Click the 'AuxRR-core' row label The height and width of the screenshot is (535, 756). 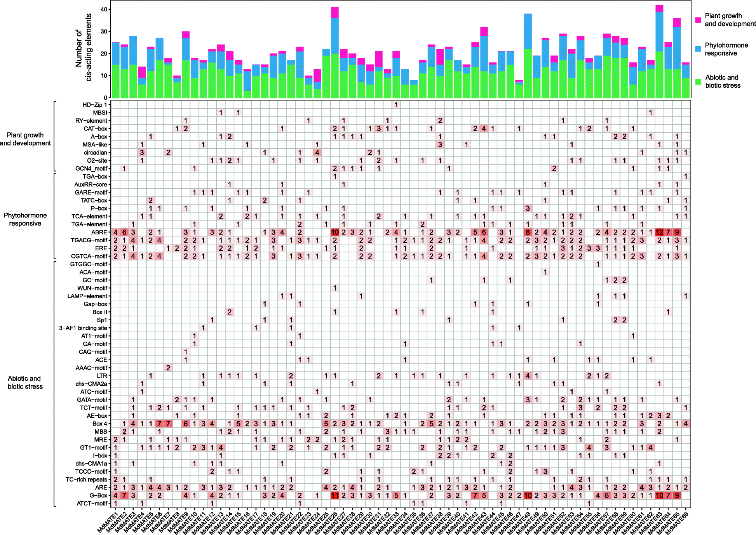(91, 184)
